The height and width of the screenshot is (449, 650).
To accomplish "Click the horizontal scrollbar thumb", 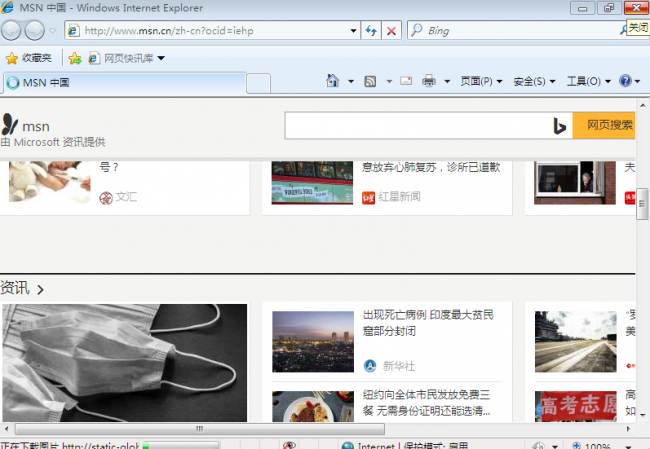I will pos(199,428).
